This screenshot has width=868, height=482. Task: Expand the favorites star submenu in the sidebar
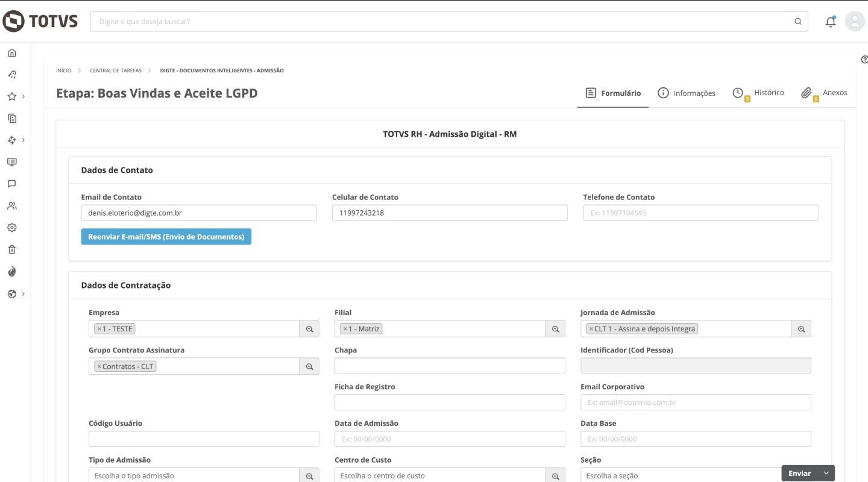pos(24,96)
